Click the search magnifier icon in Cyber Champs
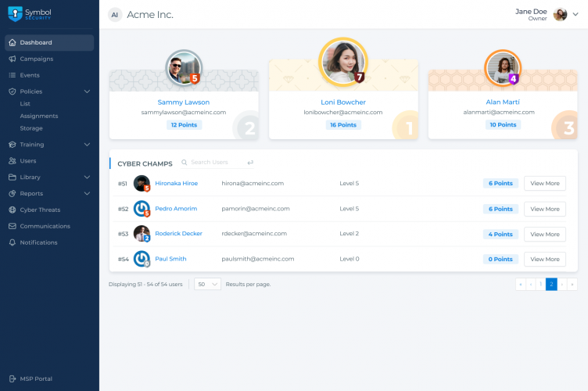The width and height of the screenshot is (588, 391). click(184, 163)
